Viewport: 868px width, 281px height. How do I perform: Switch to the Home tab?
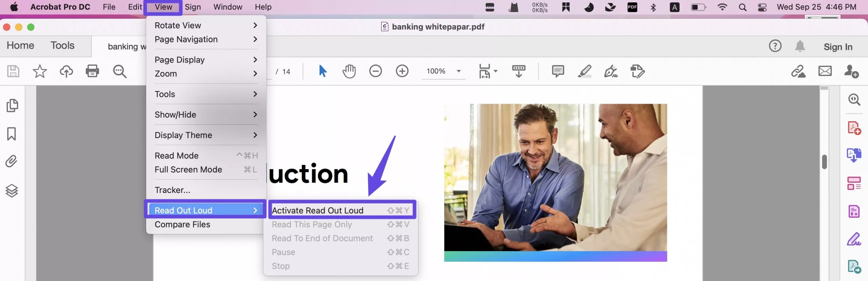21,46
